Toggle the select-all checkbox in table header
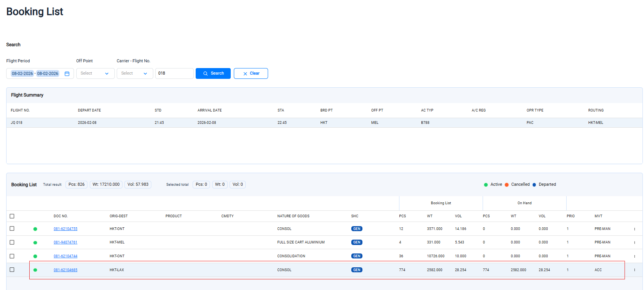The image size is (644, 290). [12, 216]
